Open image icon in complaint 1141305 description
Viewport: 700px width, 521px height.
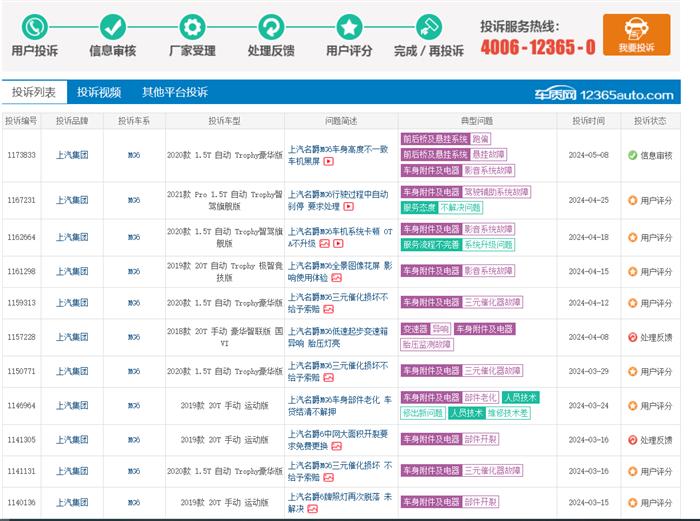[x=337, y=446]
